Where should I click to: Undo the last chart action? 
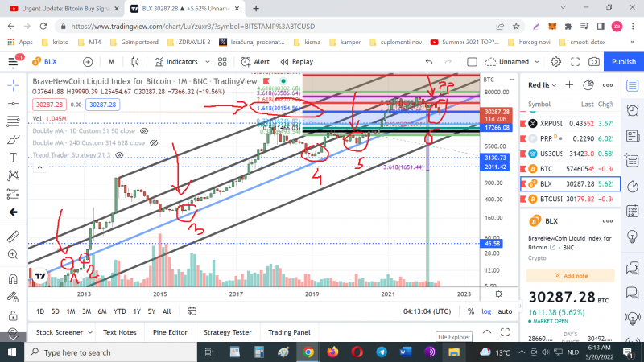(429, 61)
